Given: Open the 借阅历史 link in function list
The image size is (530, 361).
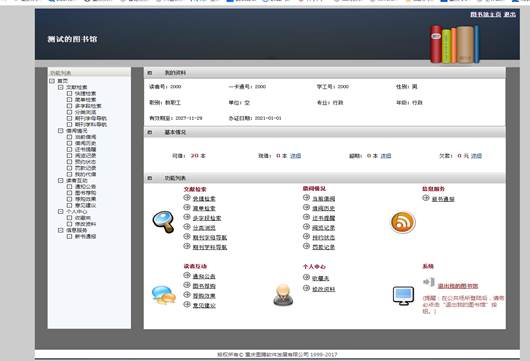Looking at the screenshot, I should click(323, 209).
